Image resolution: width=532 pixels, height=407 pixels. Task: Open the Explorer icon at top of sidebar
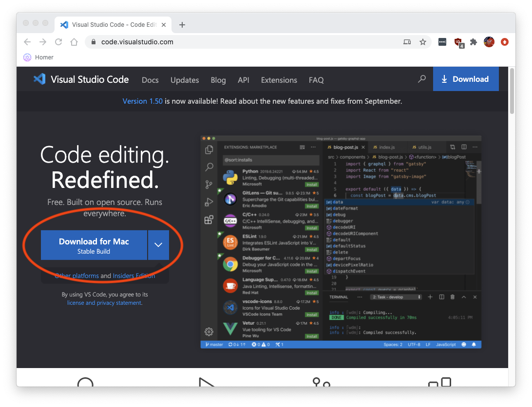pyautogui.click(x=209, y=150)
